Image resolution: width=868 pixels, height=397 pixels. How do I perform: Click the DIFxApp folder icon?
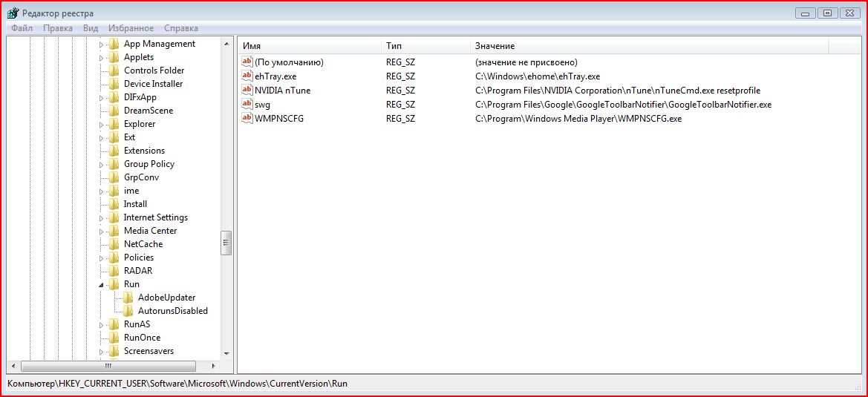click(x=114, y=97)
